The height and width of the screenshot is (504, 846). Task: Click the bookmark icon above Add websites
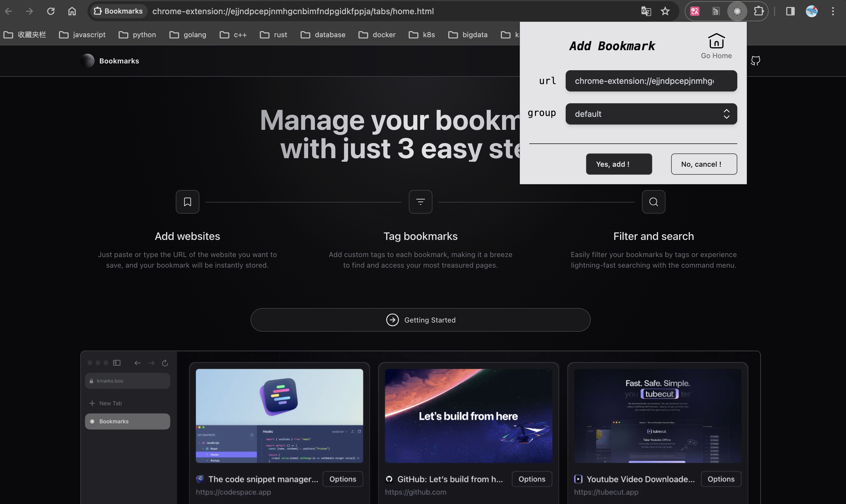[x=187, y=202]
